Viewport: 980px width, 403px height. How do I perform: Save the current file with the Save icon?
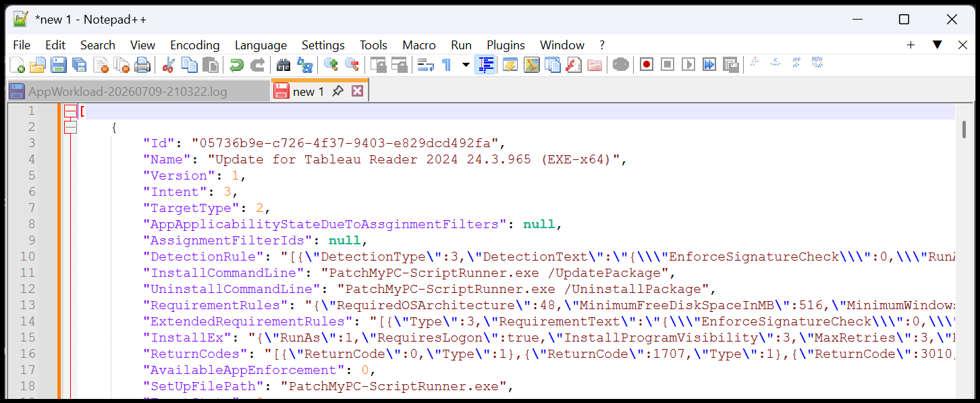coord(59,65)
